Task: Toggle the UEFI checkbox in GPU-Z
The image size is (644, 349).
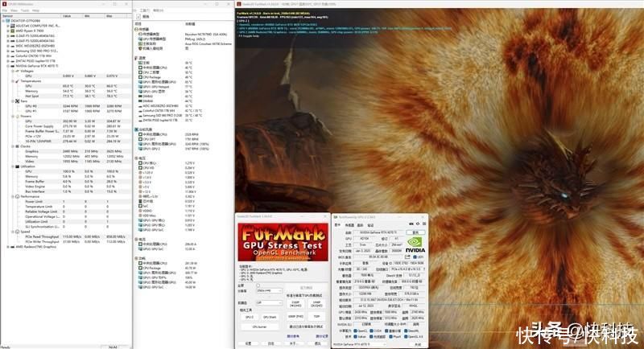Action: coord(415,257)
